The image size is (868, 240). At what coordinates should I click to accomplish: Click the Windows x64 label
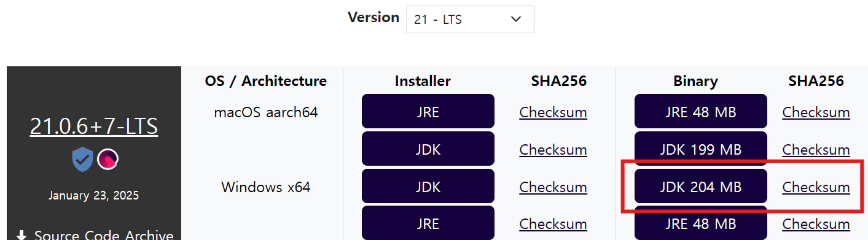tap(266, 187)
